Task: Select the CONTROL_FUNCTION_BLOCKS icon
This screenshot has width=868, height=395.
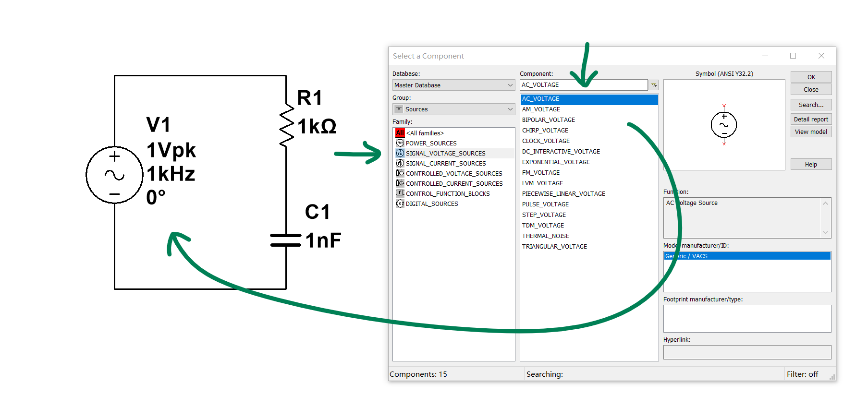Action: tap(400, 193)
